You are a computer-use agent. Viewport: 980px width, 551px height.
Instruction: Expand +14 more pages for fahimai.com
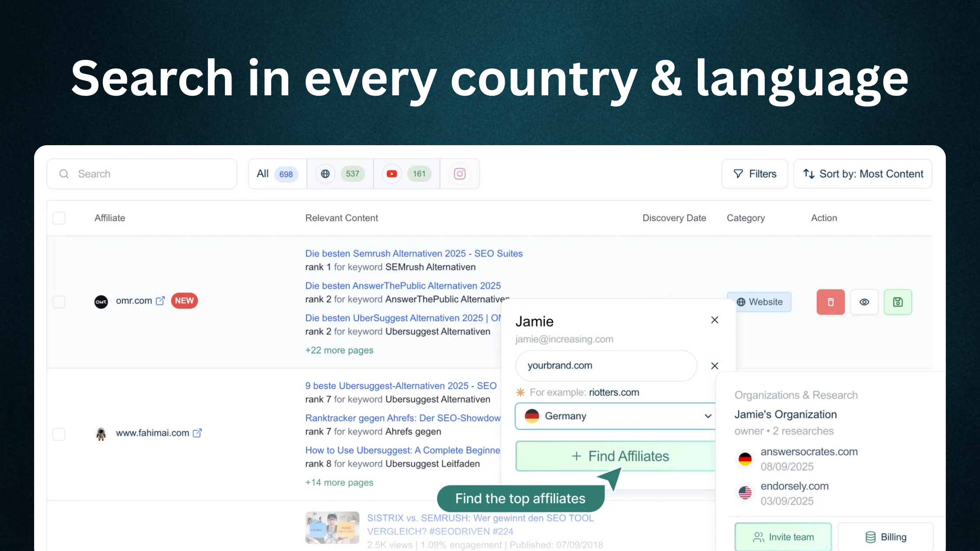coord(339,482)
